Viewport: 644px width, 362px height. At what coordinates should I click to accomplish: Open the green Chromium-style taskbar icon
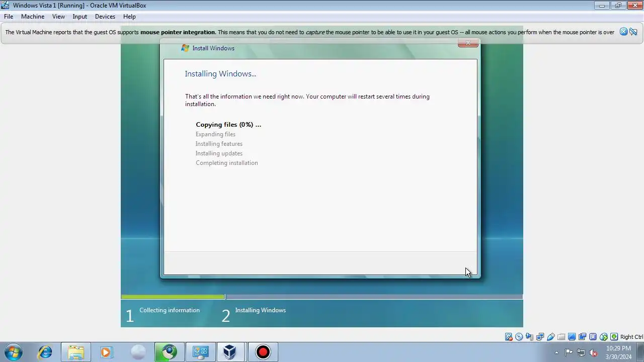(169, 352)
